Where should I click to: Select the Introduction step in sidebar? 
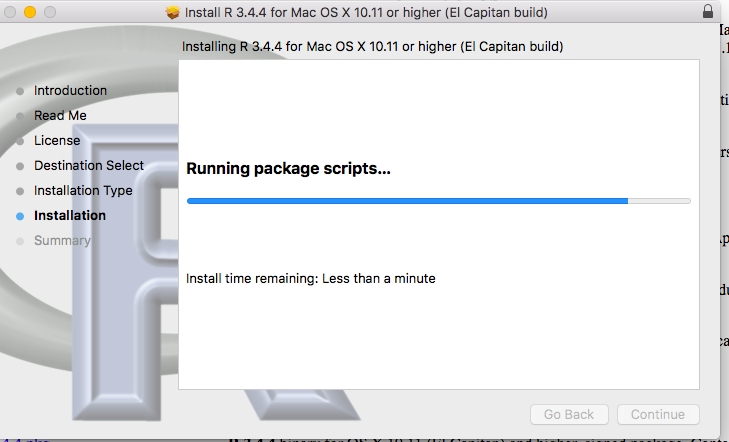70,91
